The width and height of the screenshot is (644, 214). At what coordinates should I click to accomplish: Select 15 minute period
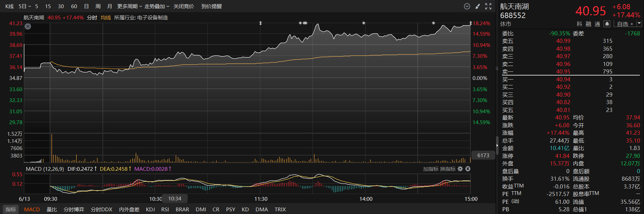(x=48, y=6)
